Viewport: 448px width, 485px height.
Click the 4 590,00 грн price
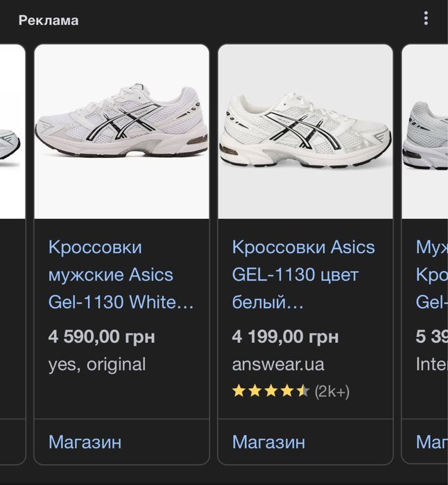pyautogui.click(x=101, y=337)
